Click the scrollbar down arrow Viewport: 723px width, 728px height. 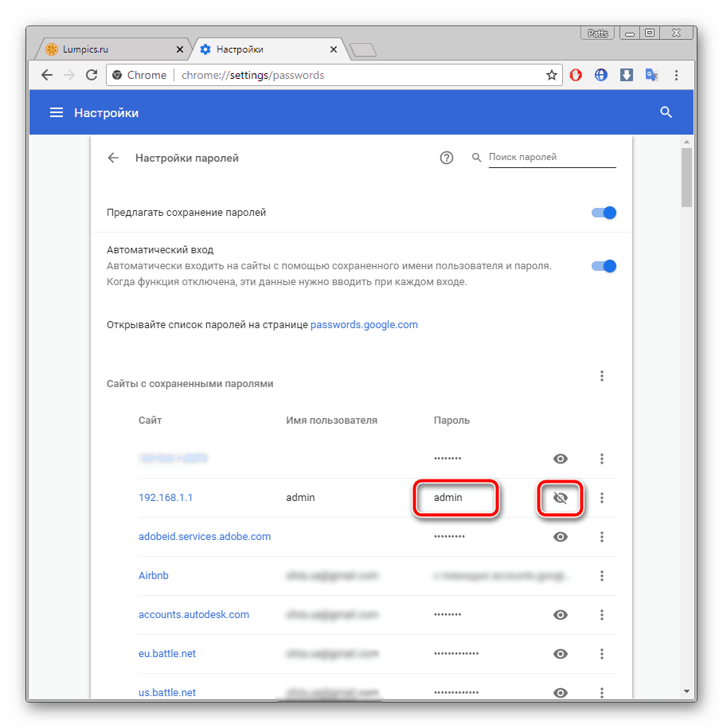pyautogui.click(x=686, y=691)
